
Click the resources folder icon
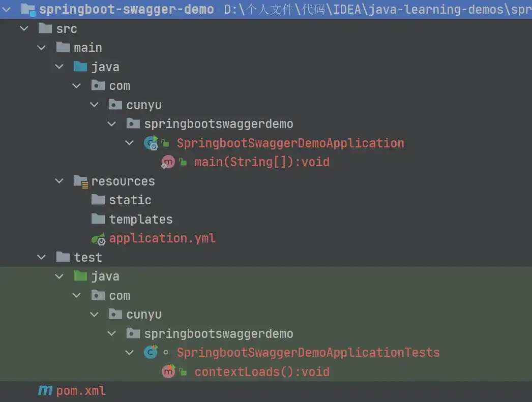point(81,181)
